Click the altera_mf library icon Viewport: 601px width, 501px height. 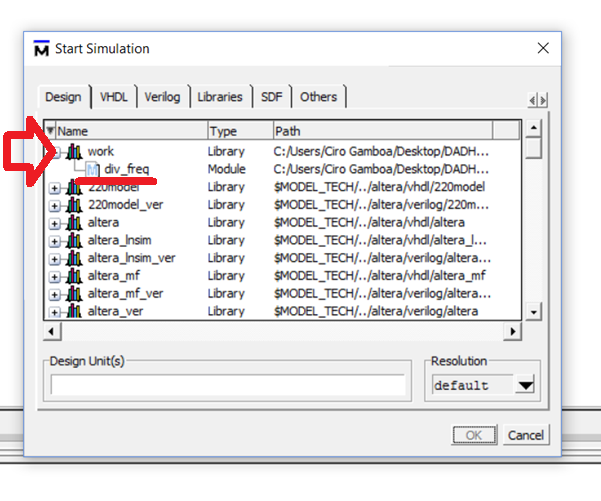click(x=73, y=275)
